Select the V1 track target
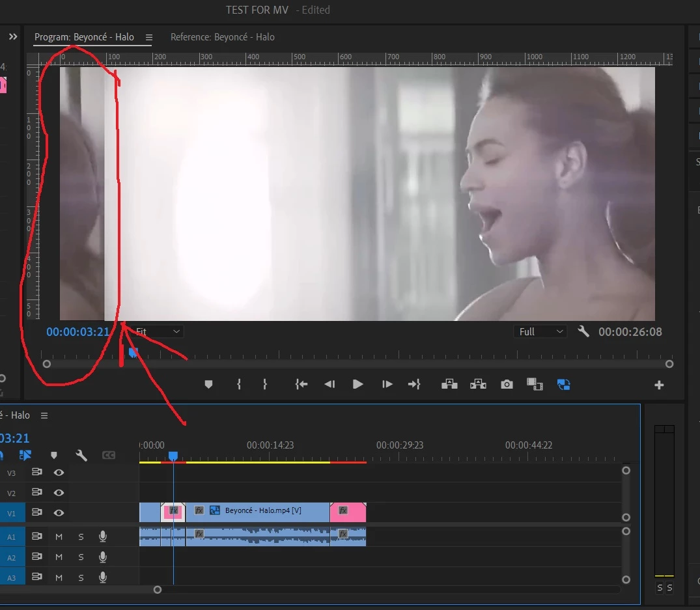The width and height of the screenshot is (700, 610). coord(11,513)
